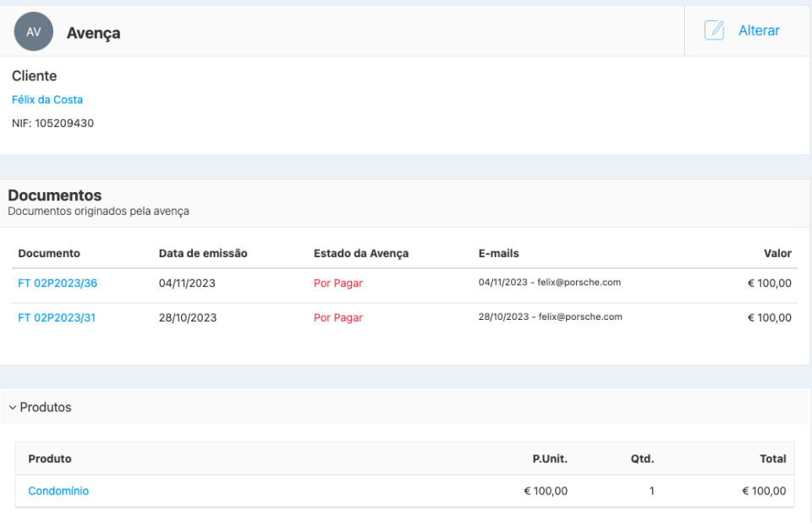Click the E-mails column header

[x=498, y=253]
